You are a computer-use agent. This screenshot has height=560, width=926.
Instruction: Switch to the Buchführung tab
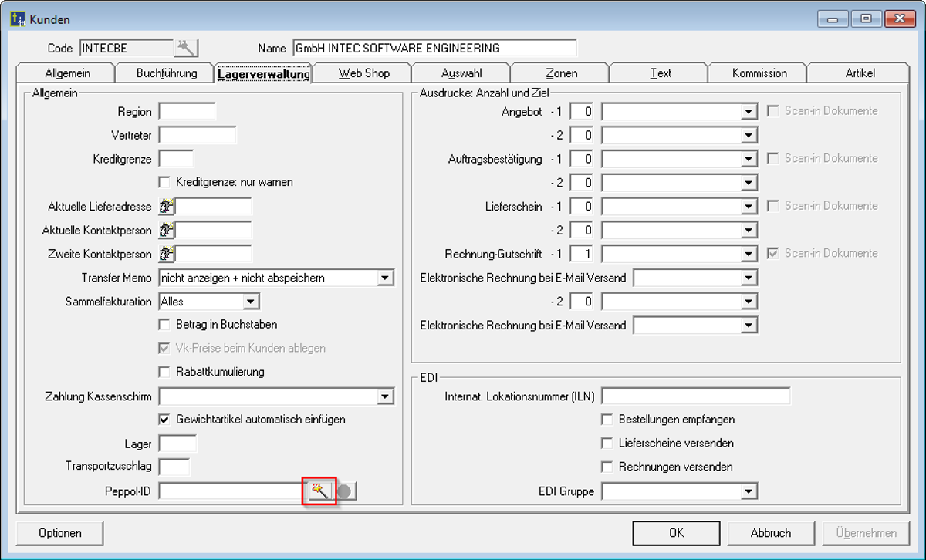(x=167, y=73)
